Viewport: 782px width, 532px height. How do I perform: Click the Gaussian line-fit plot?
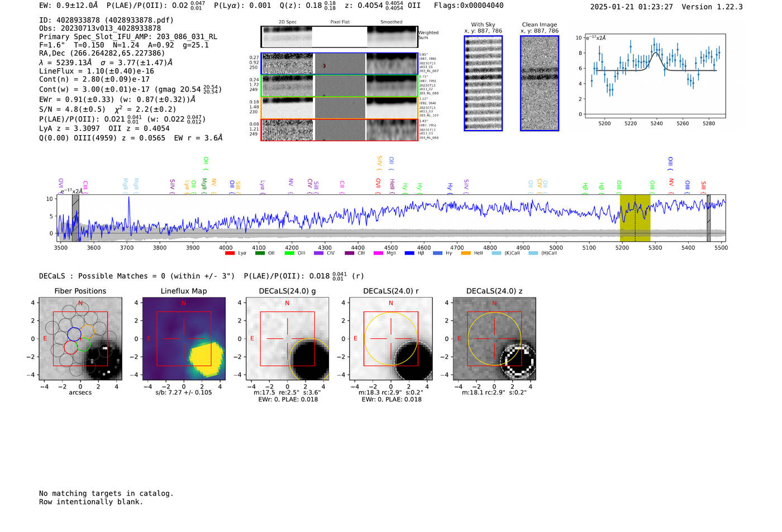tap(655, 76)
